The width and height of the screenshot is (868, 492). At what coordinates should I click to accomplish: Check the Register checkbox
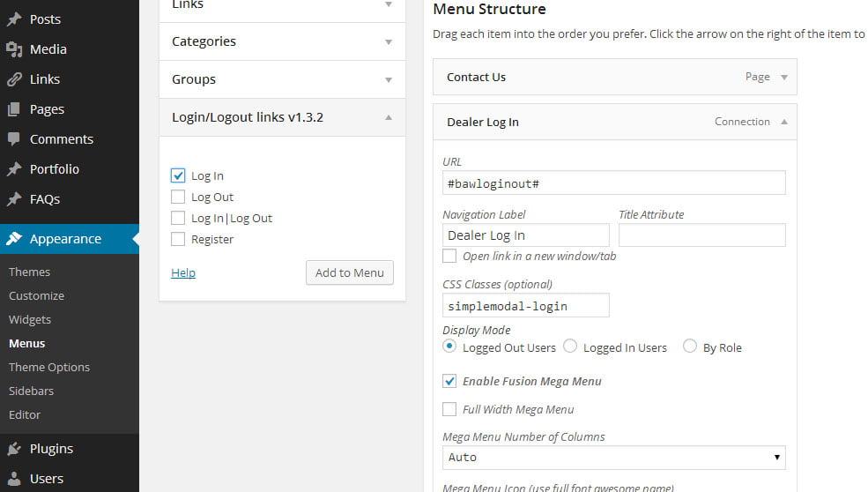click(178, 239)
